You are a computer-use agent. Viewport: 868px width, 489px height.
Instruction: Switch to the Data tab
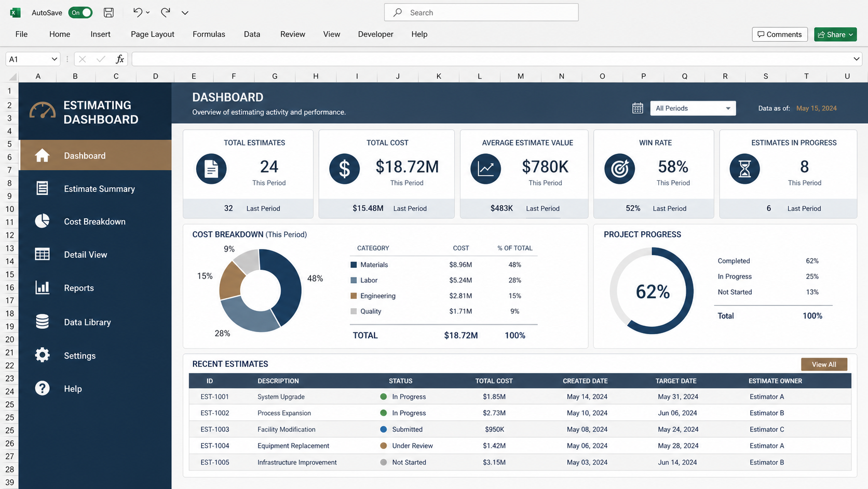click(x=252, y=34)
